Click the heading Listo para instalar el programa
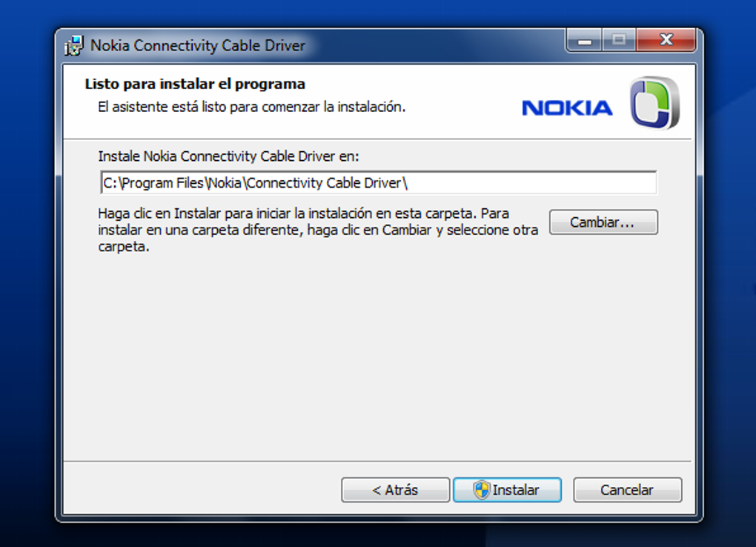Viewport: 756px width, 547px height. (x=195, y=84)
